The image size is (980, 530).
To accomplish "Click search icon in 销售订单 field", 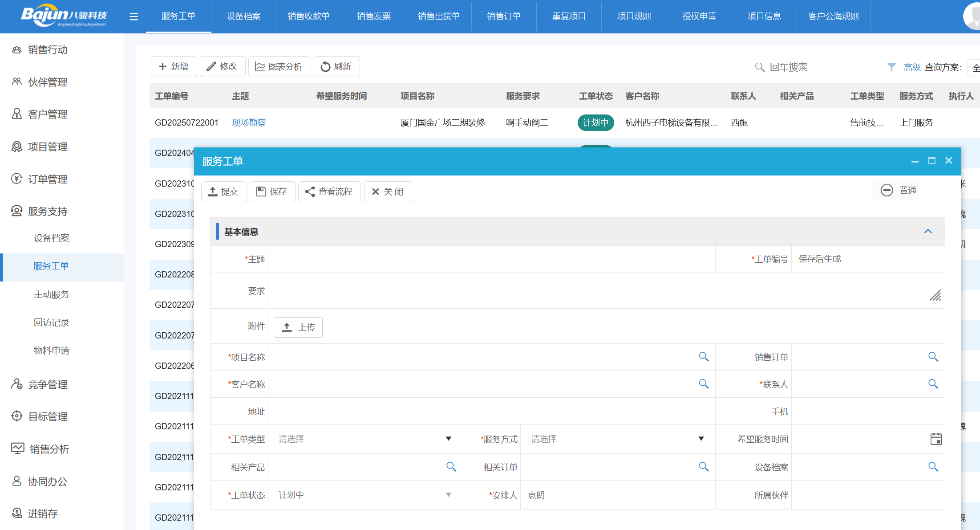I will [x=933, y=357].
